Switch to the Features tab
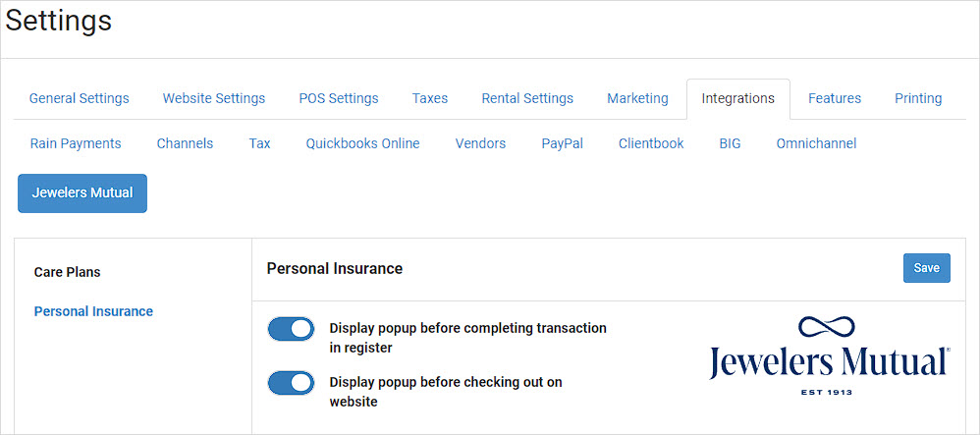Image resolution: width=980 pixels, height=435 pixels. click(835, 98)
